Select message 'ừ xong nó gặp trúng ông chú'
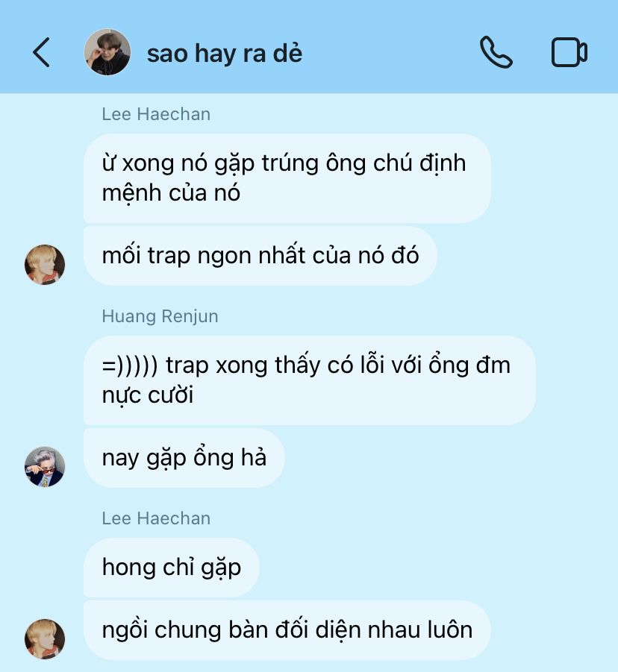The image size is (618, 672). [287, 178]
